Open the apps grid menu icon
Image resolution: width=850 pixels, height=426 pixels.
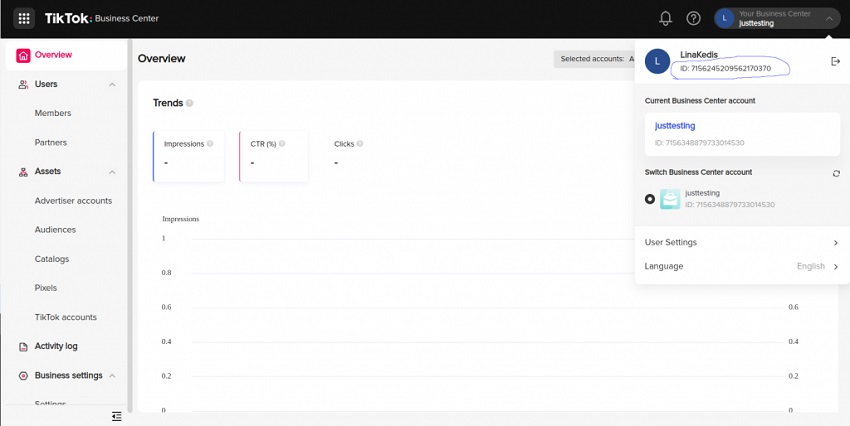pos(24,18)
